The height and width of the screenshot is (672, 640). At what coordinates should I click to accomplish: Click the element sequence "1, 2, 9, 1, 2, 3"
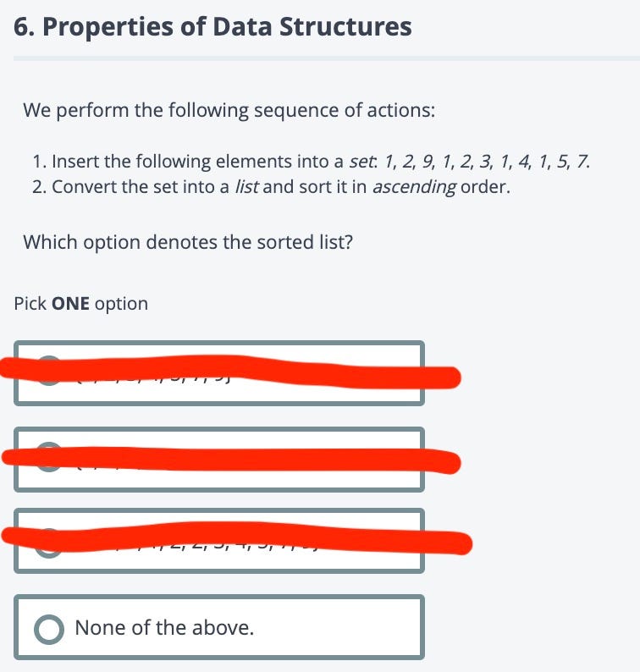point(437,162)
